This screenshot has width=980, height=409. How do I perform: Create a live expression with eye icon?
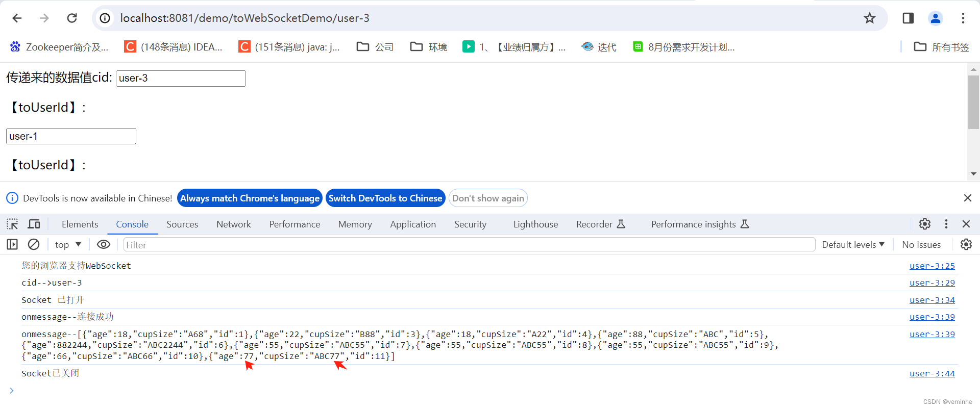tap(104, 245)
